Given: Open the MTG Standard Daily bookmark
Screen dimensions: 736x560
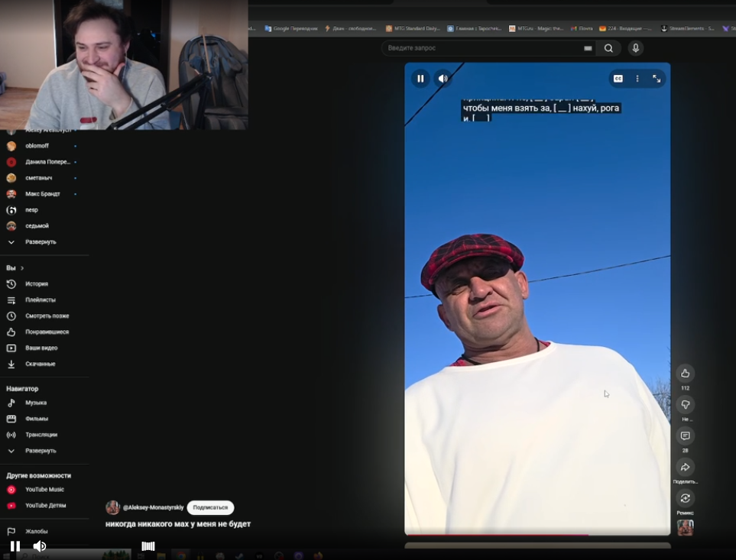Looking at the screenshot, I should click(x=413, y=28).
